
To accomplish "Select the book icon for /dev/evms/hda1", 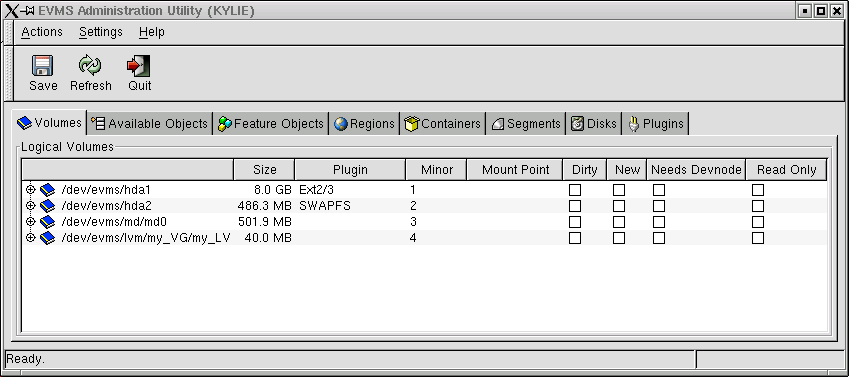I will (x=48, y=190).
